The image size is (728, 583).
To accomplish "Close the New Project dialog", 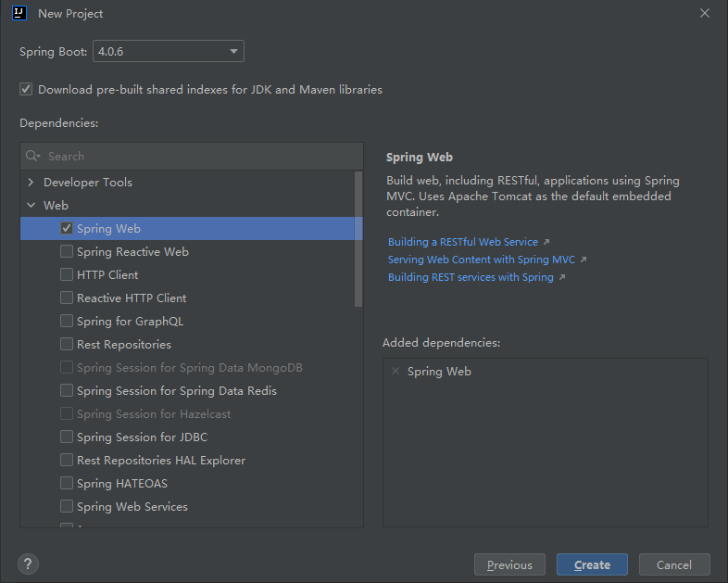I will (704, 14).
